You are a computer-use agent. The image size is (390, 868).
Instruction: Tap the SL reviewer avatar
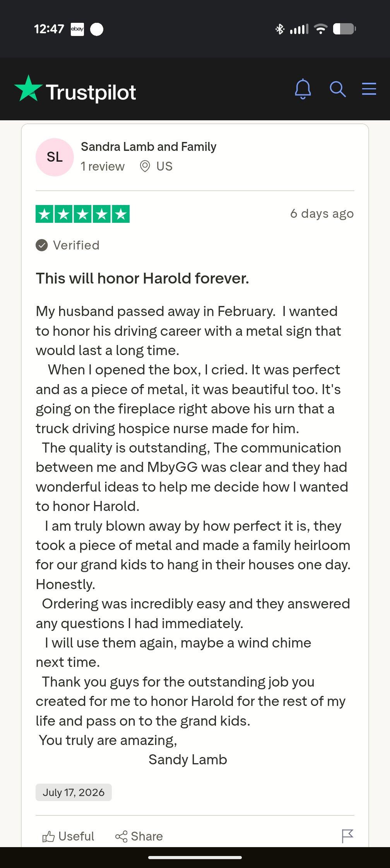pyautogui.click(x=55, y=157)
